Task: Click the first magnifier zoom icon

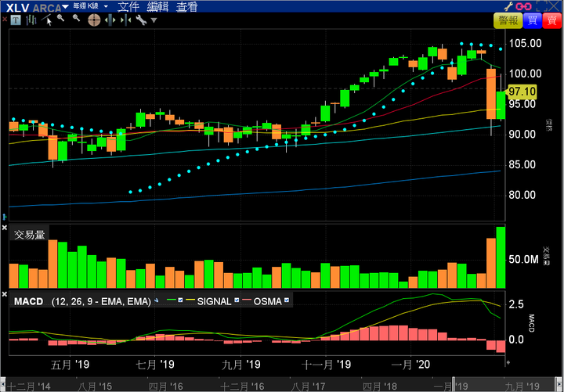Action: pos(61,18)
